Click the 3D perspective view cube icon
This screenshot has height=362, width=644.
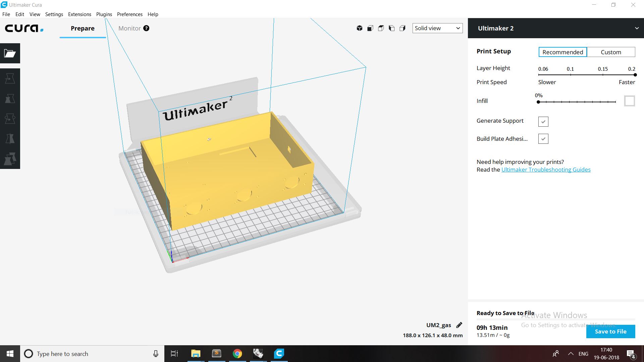[360, 28]
